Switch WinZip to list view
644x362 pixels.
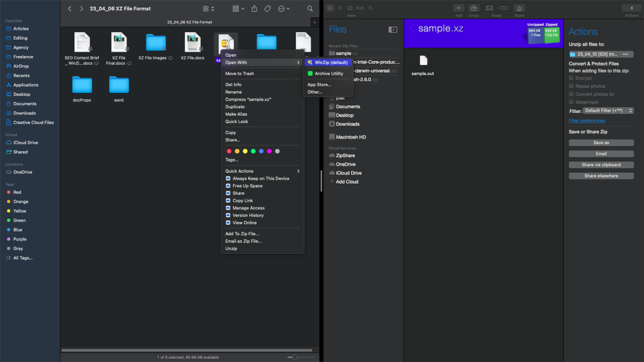click(x=340, y=8)
